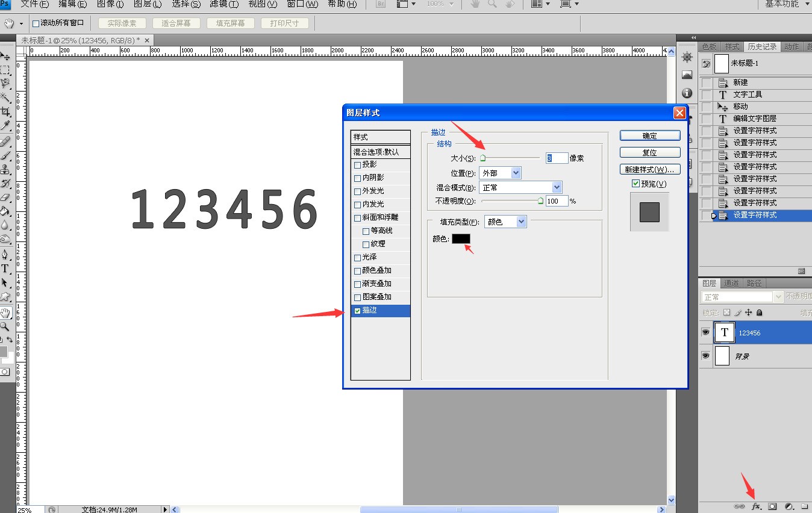
Task: Select the Zoom tool in toolbox
Action: [5, 326]
